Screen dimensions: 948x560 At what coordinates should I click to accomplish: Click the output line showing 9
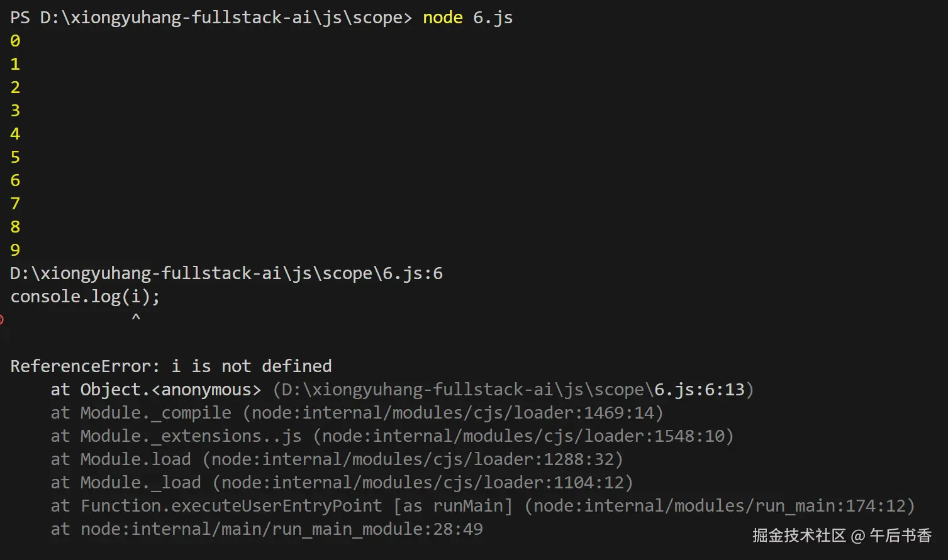tap(15, 250)
